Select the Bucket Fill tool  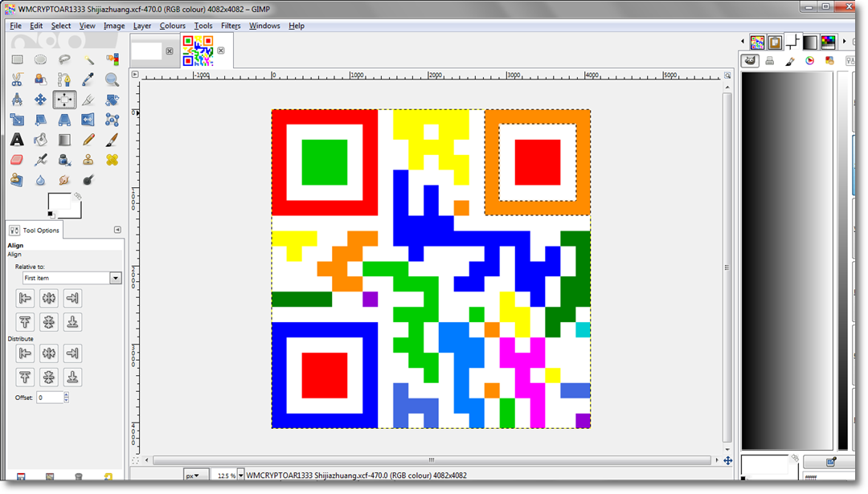click(40, 140)
